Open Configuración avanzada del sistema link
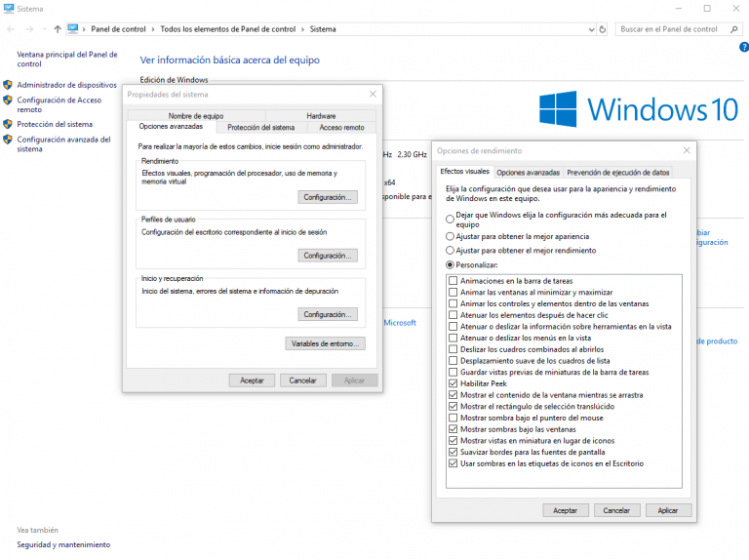749x560 pixels. pos(63,144)
